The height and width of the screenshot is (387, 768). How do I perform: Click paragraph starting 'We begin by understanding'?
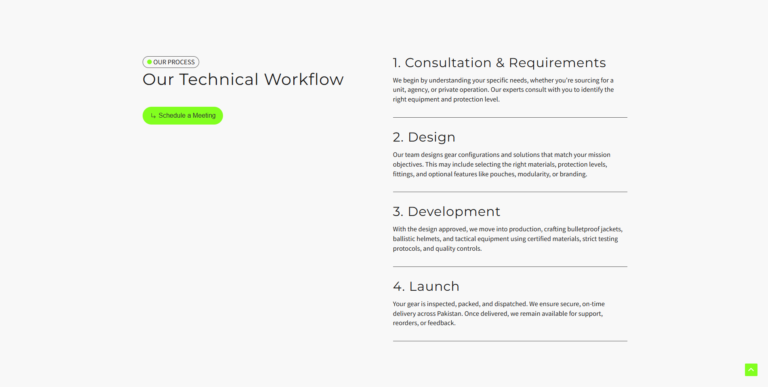pos(503,90)
